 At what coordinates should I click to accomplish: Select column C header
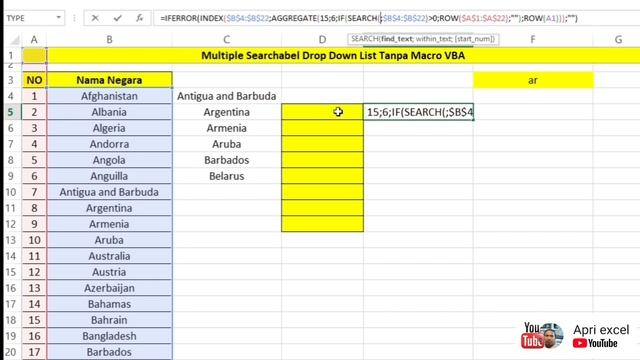click(227, 40)
